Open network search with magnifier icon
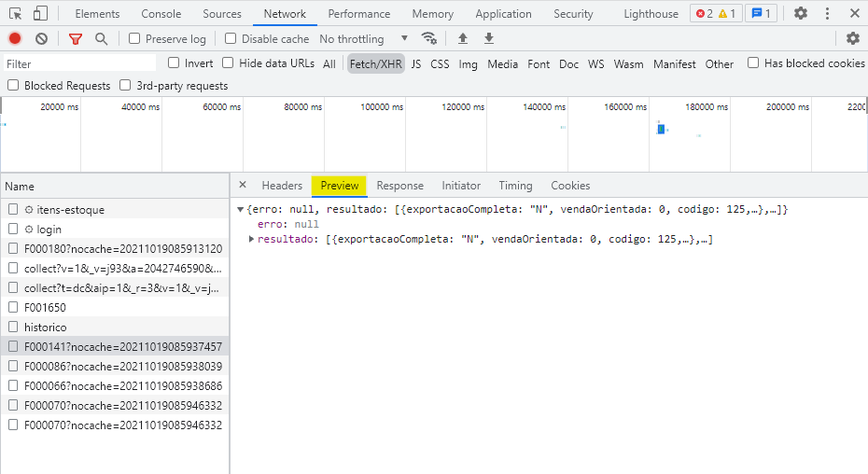This screenshot has height=474, width=868. (101, 39)
